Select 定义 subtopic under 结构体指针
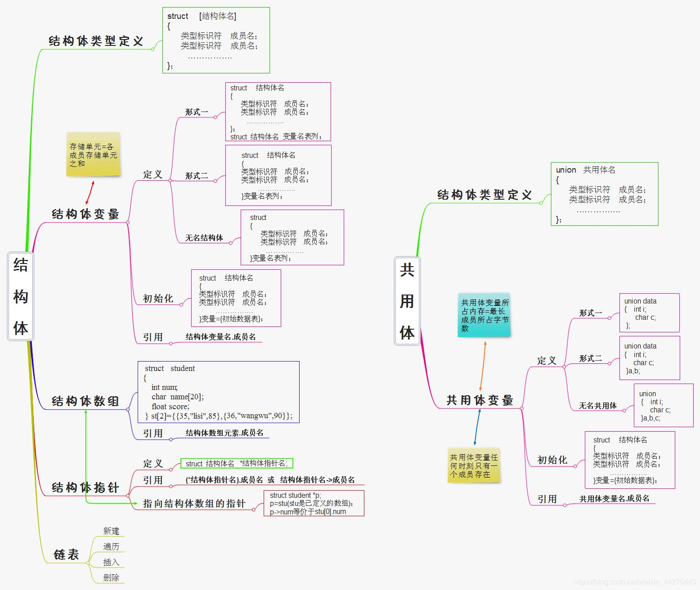700x590 pixels. click(x=153, y=464)
